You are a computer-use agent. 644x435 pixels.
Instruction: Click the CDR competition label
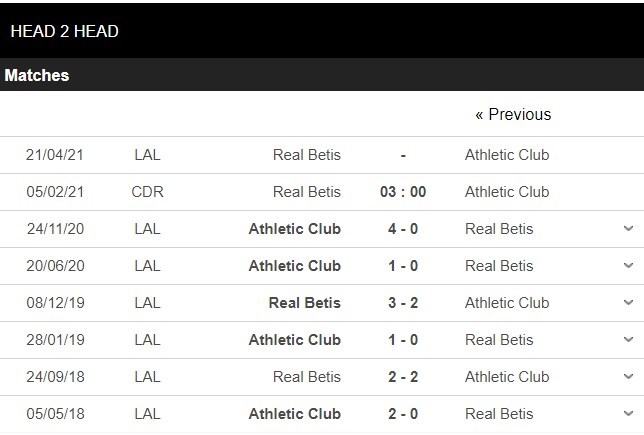coord(147,192)
